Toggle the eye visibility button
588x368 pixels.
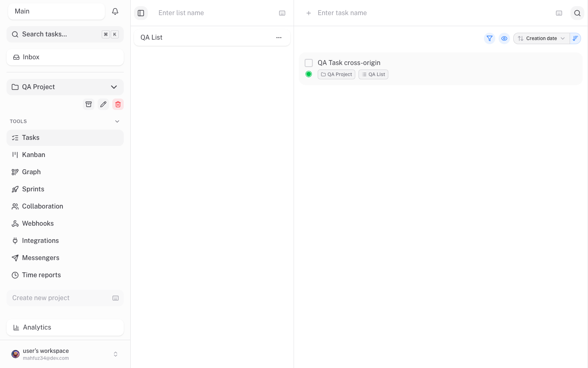click(504, 38)
